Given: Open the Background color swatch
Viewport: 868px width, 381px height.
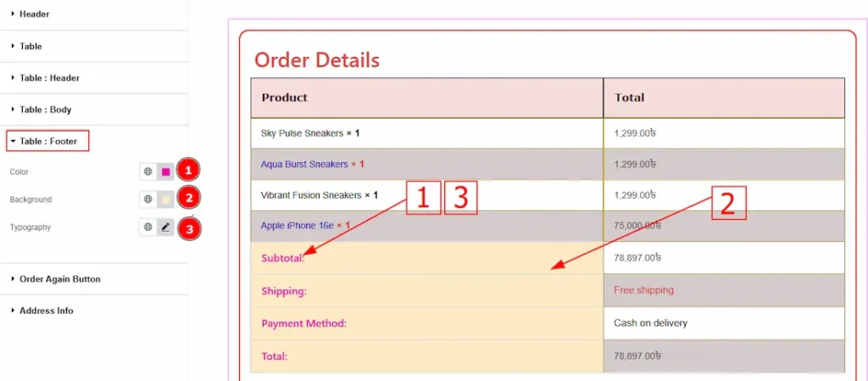Looking at the screenshot, I should (x=165, y=199).
